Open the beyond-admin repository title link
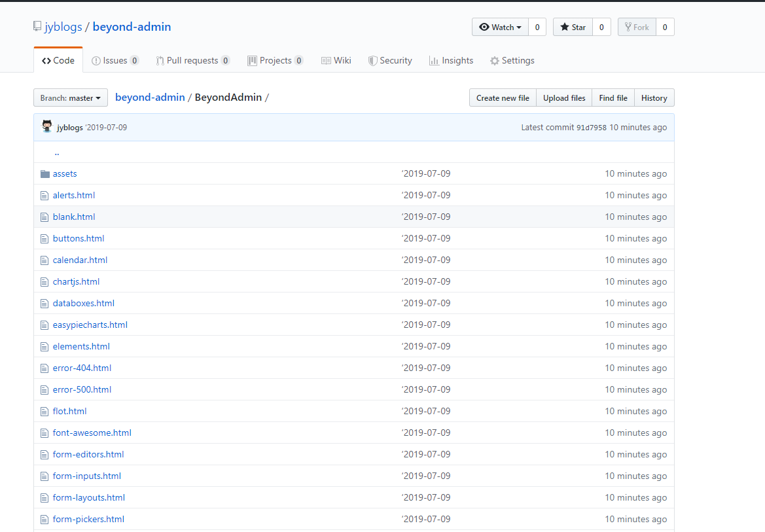This screenshot has height=532, width=765. 132,27
